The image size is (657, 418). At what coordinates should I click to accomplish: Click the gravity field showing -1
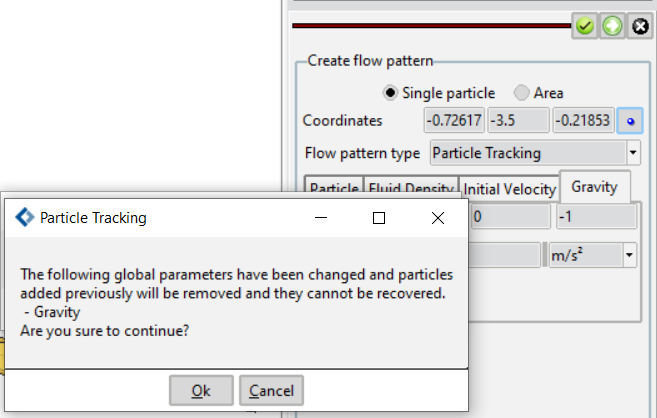(596, 217)
